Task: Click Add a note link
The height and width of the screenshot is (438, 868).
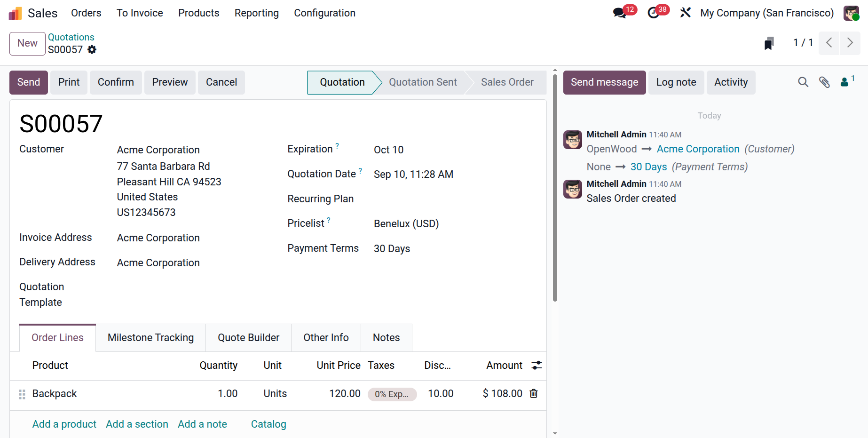Action: pos(202,424)
